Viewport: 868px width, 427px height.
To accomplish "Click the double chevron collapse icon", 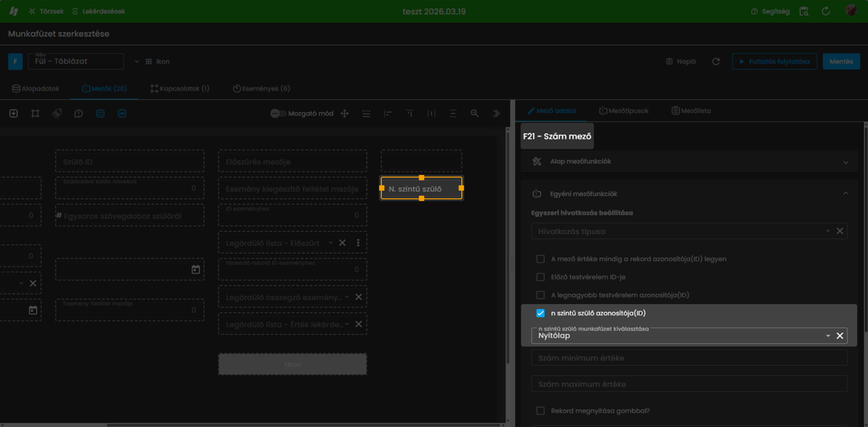I will 496,114.
